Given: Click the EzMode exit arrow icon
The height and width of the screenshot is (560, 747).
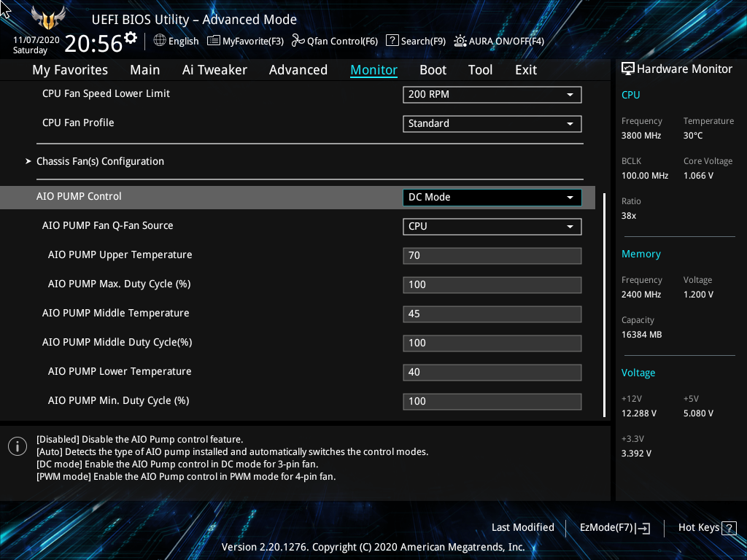Looking at the screenshot, I should (x=643, y=528).
